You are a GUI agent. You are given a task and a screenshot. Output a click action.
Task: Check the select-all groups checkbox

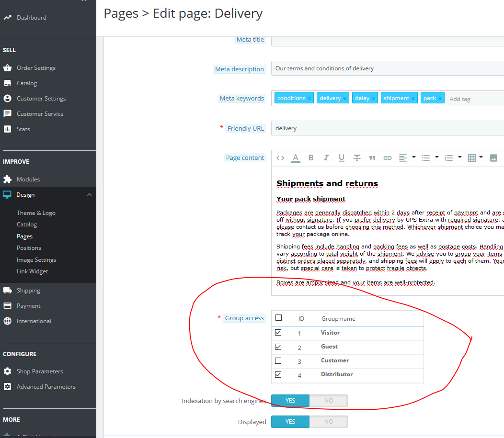point(279,317)
